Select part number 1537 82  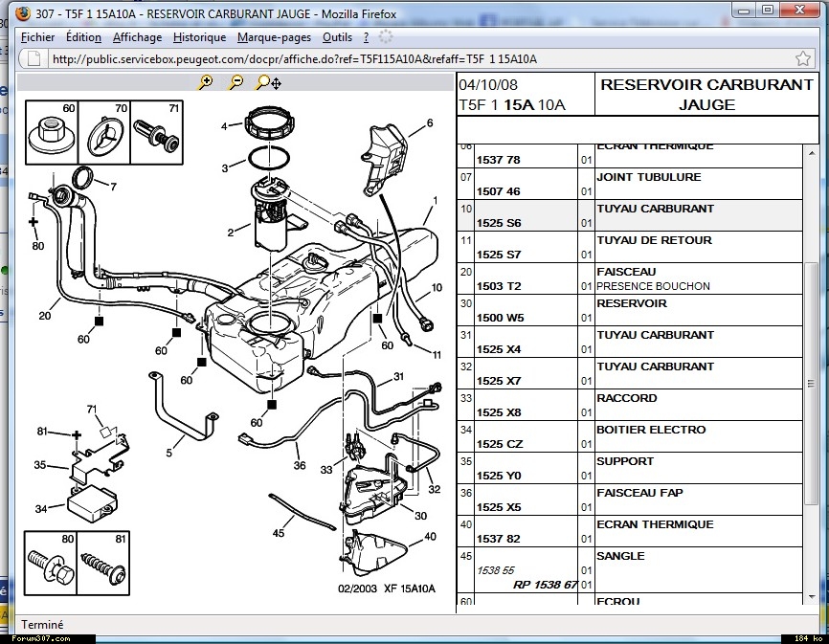[499, 539]
